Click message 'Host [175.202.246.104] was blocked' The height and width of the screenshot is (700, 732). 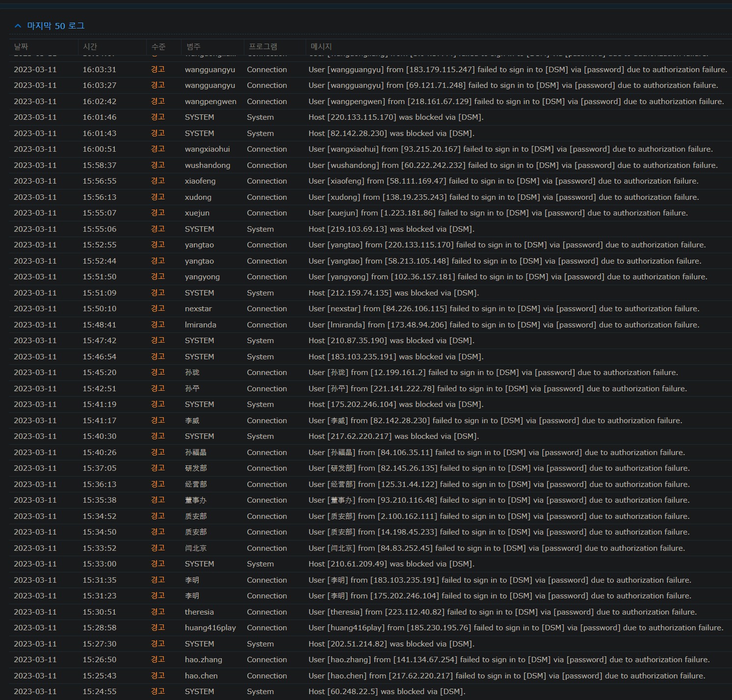(396, 404)
